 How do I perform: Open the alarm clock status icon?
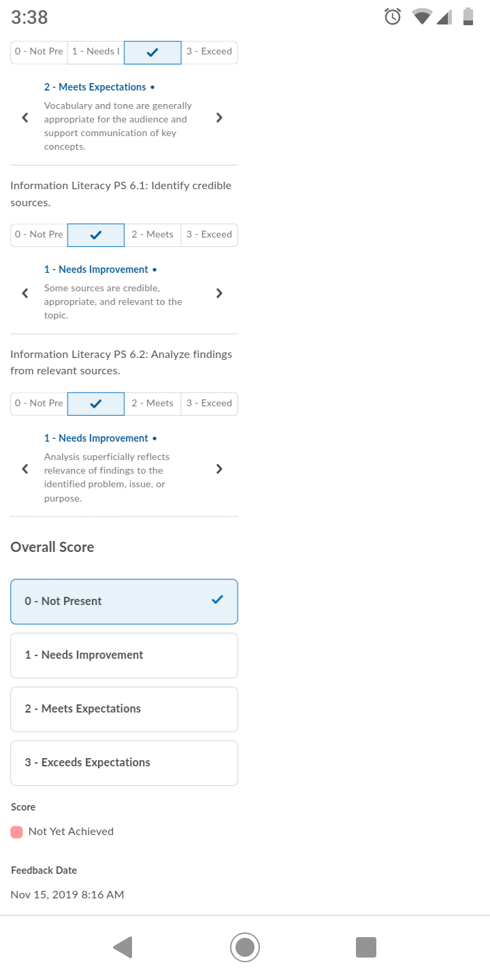coord(393,16)
